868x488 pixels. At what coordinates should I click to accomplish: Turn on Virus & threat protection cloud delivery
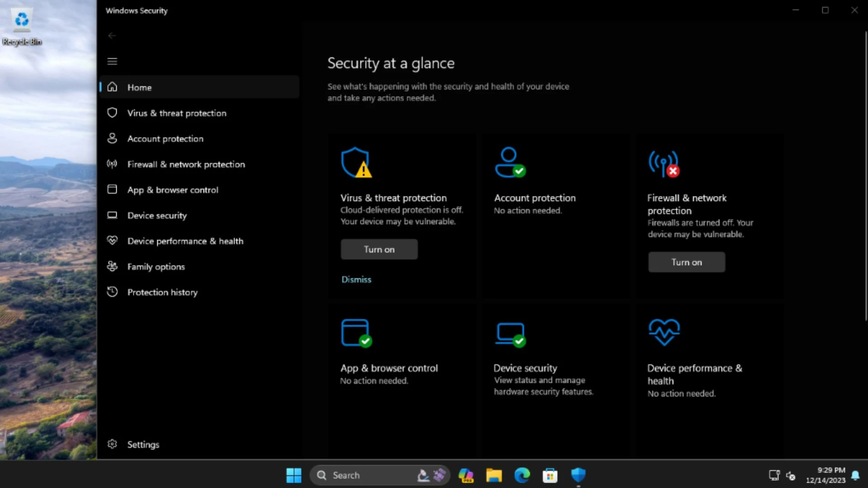click(379, 249)
